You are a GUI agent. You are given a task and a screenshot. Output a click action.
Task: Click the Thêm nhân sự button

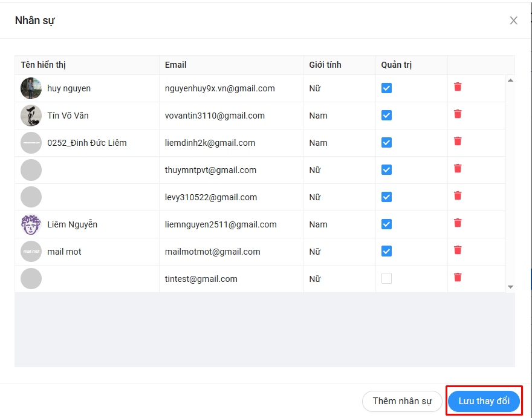pyautogui.click(x=402, y=401)
